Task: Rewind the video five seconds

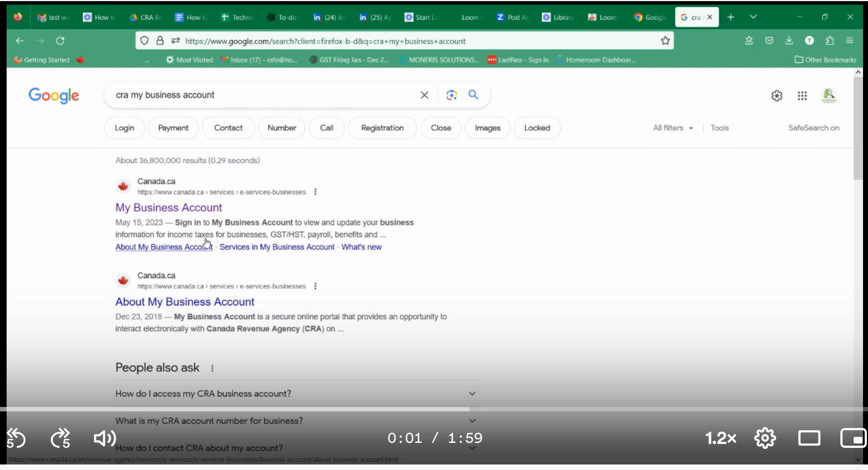Action: tap(16, 438)
